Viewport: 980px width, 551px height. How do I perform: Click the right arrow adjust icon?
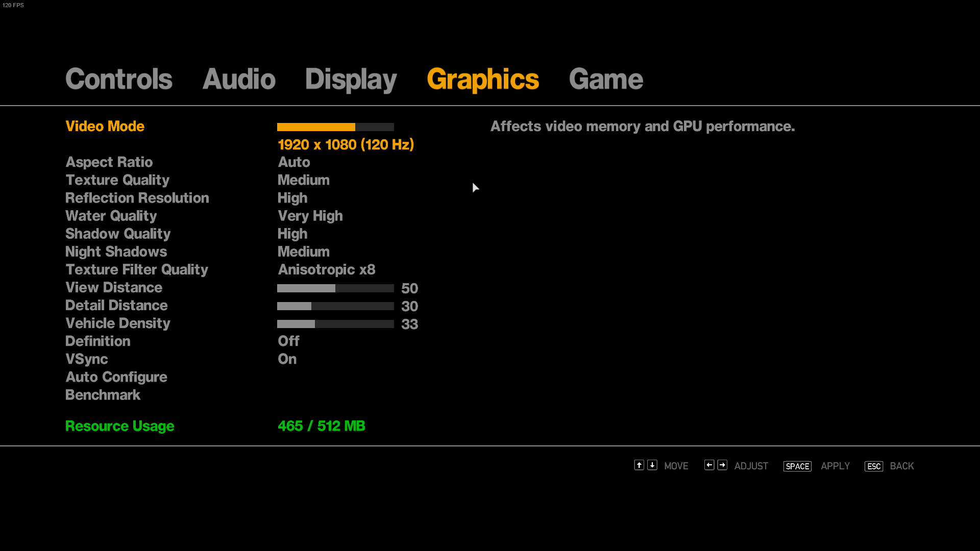tap(722, 465)
